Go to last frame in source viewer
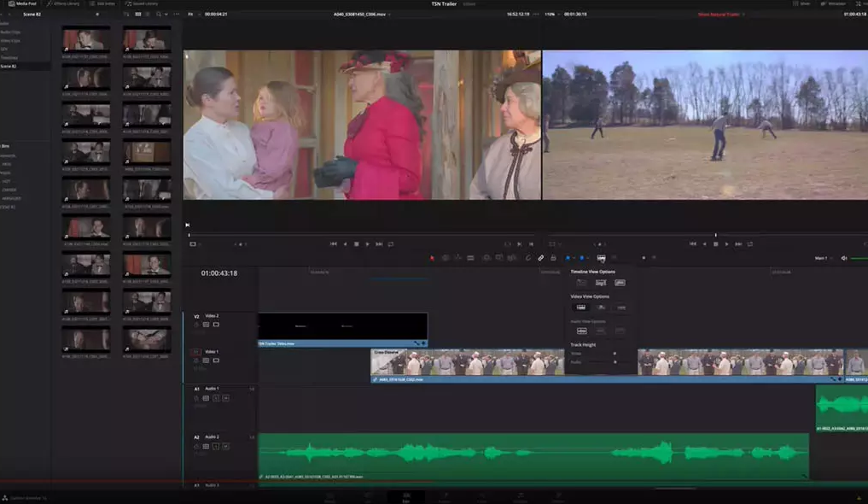 [x=379, y=243]
